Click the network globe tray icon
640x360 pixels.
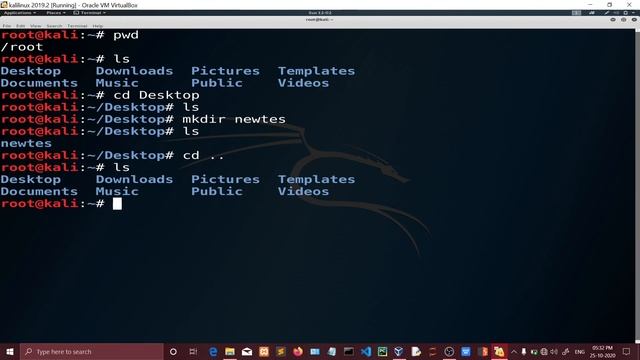[x=544, y=351]
